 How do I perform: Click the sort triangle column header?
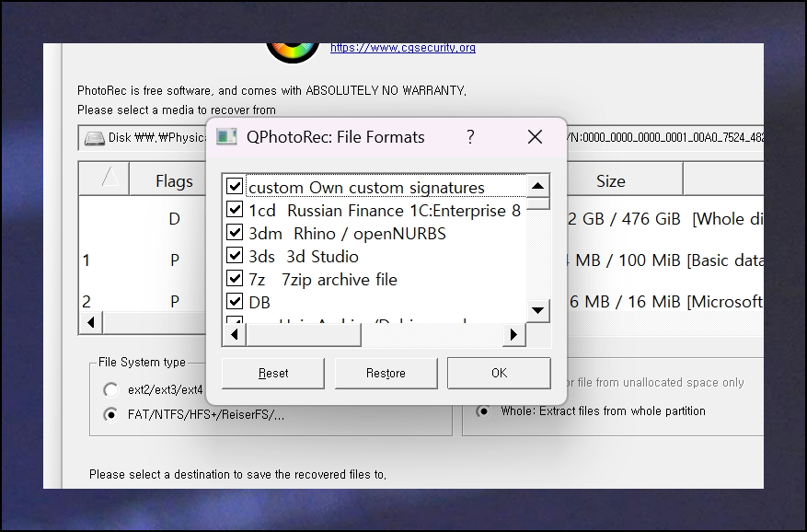tap(104, 179)
